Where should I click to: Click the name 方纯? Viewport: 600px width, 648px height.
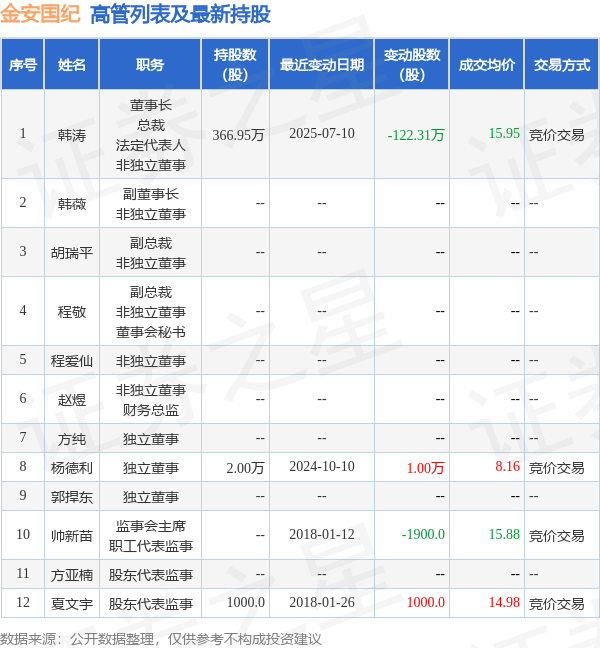(71, 439)
